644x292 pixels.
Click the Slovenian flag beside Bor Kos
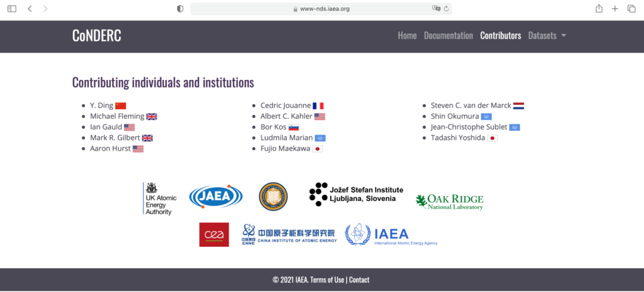[x=293, y=128]
